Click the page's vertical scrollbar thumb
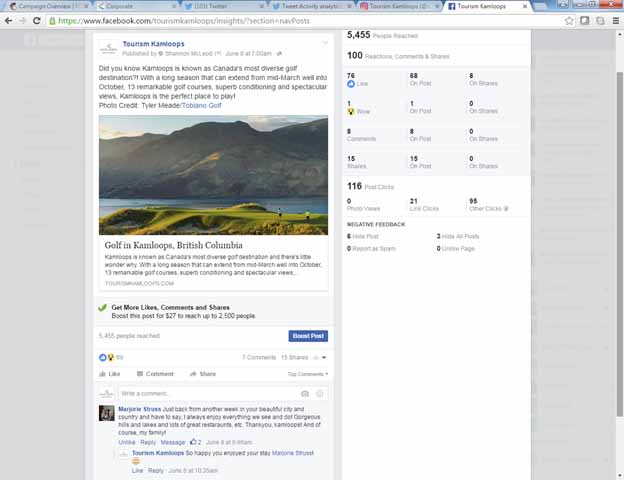 click(x=620, y=244)
